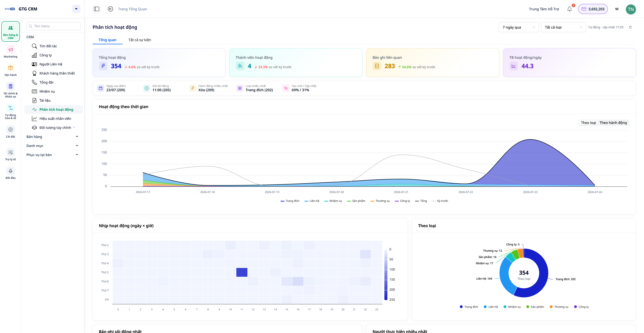Switch to the Tất cả sự kiện tab
Viewport: 644px width, 333px height.
139,40
